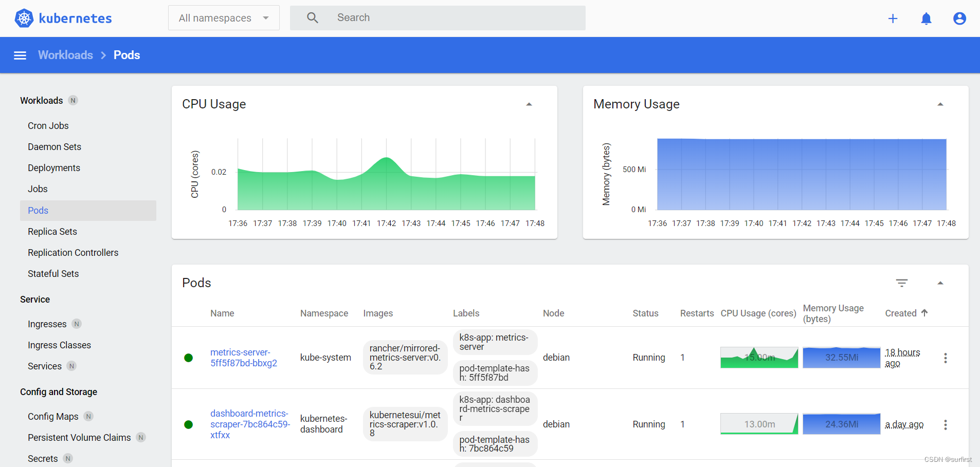Open Daemon Sets in sidebar
The height and width of the screenshot is (467, 980).
tap(55, 147)
